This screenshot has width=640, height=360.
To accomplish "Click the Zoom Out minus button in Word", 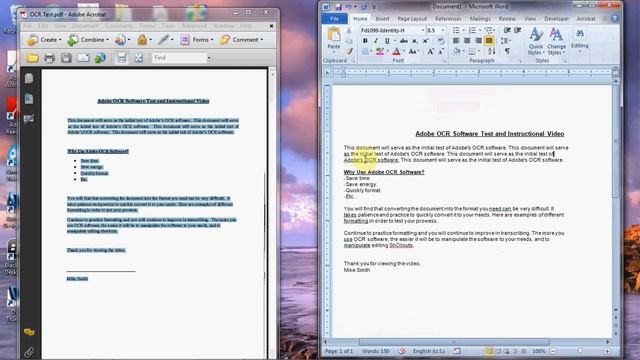I will 553,351.
